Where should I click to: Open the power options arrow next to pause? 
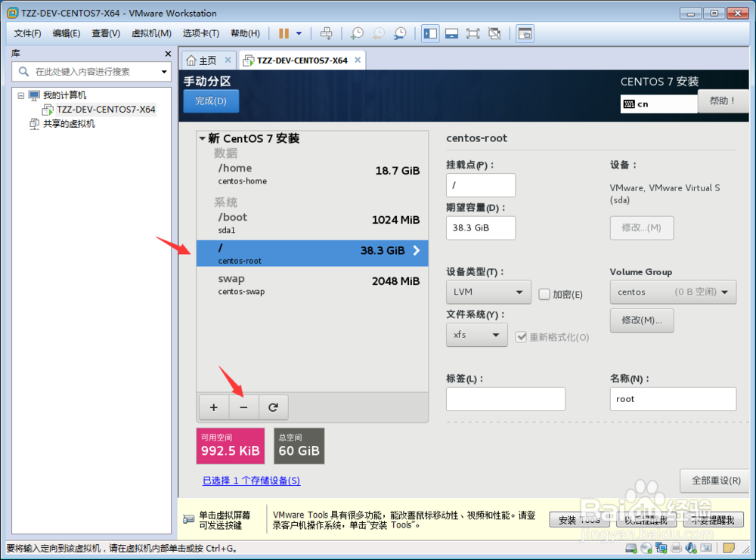click(x=299, y=33)
